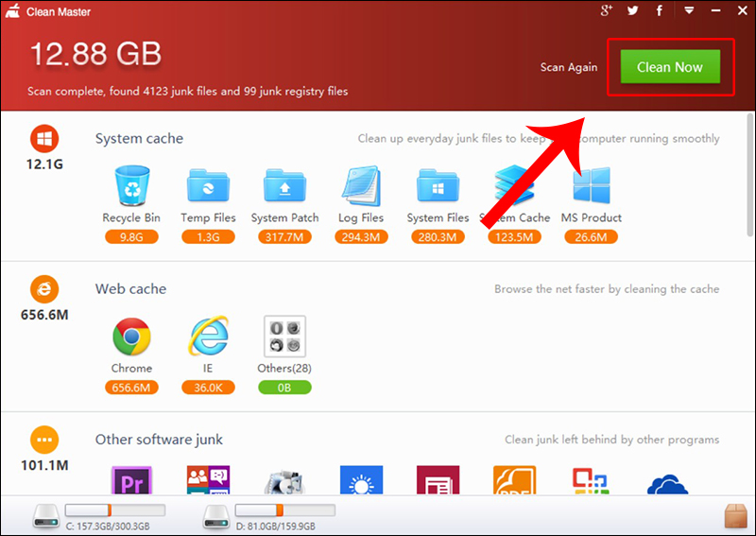Screen dimensions: 756x536
Task: Click the green Clean Now button
Action: (x=670, y=66)
